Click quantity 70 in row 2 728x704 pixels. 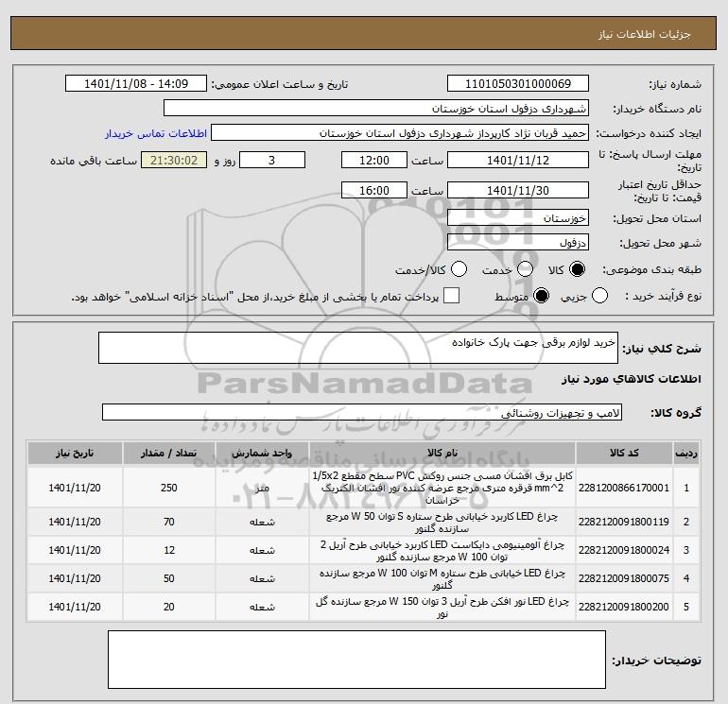click(x=169, y=522)
